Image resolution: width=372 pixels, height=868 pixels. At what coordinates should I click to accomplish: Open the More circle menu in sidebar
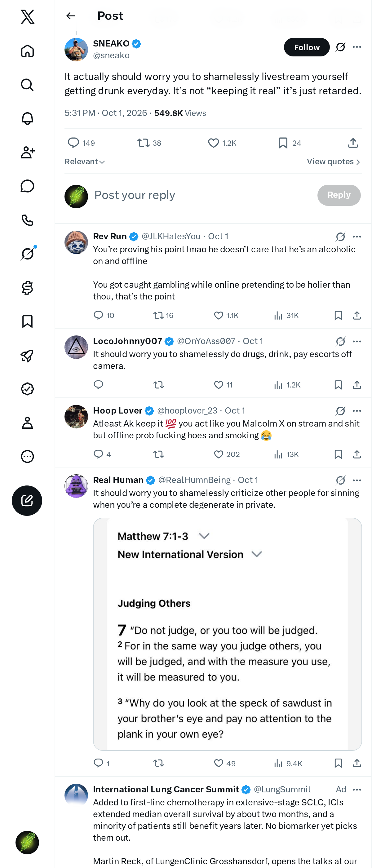click(x=27, y=456)
